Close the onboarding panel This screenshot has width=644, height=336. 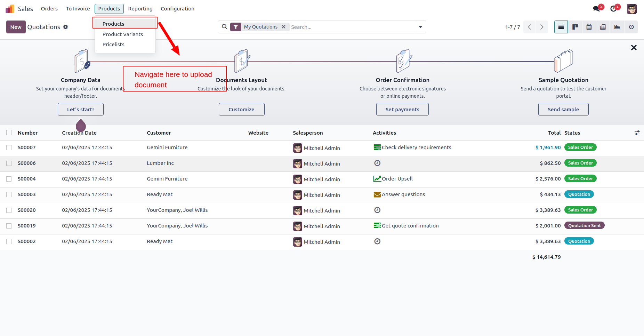634,48
